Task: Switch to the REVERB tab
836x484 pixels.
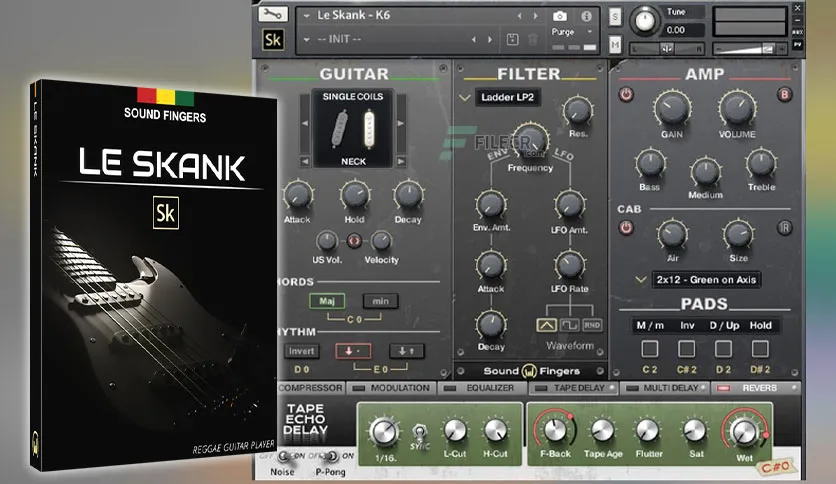Action: [x=755, y=388]
